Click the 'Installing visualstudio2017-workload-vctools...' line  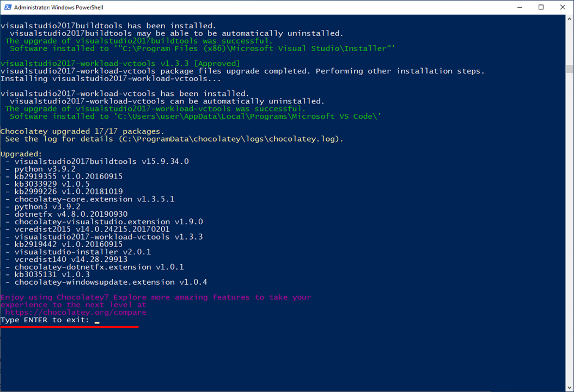click(111, 79)
